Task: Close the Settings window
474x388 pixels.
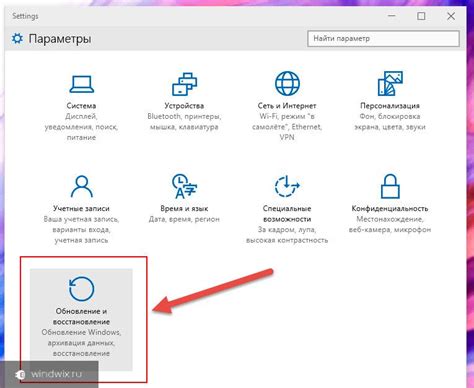Action: [451, 16]
